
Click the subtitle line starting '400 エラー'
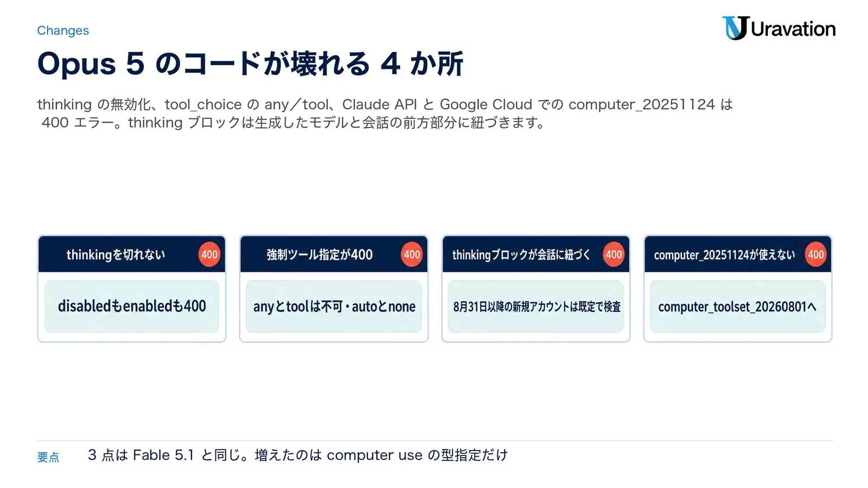tap(293, 123)
